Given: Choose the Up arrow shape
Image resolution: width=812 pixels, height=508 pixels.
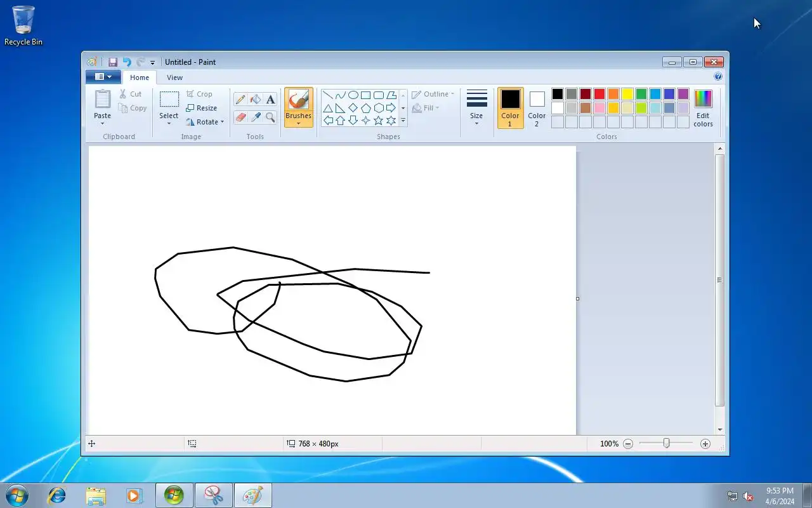Looking at the screenshot, I should (x=341, y=120).
